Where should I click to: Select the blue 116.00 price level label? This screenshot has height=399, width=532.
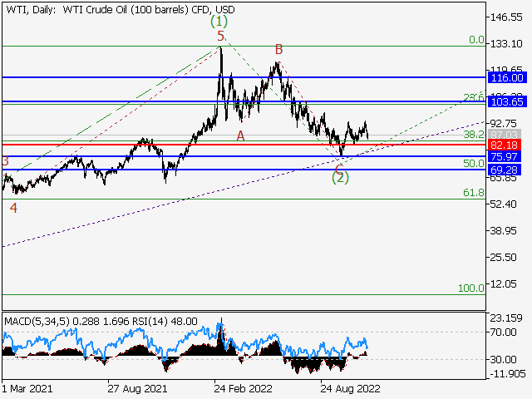tap(507, 77)
